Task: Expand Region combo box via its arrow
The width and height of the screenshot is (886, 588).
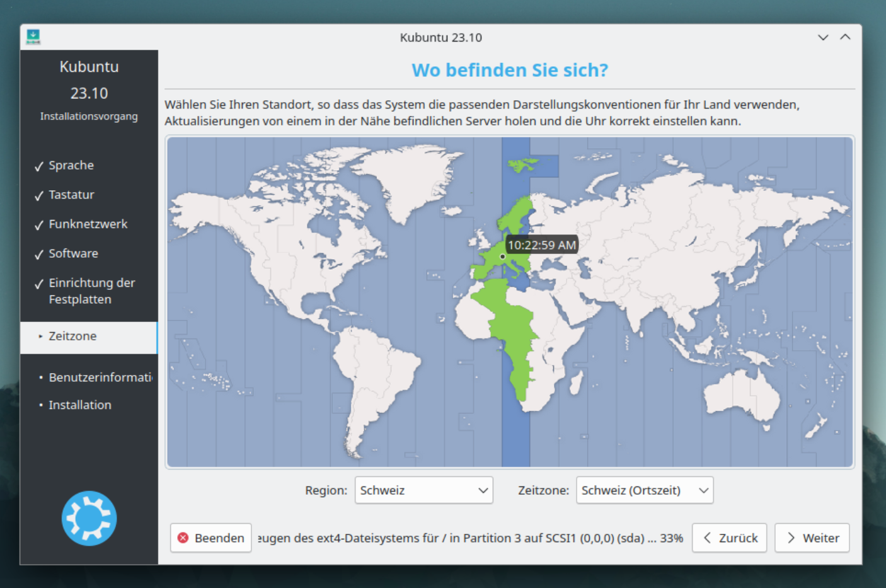Action: coord(483,490)
